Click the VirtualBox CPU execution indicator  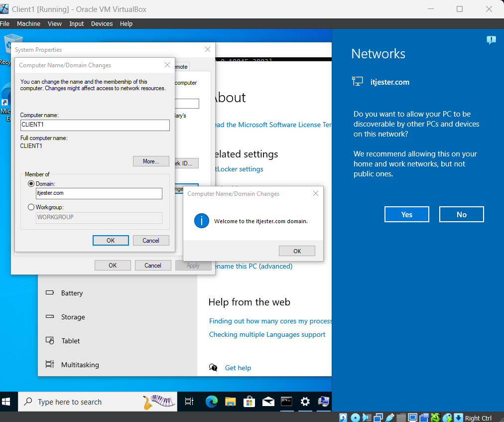tap(435, 418)
